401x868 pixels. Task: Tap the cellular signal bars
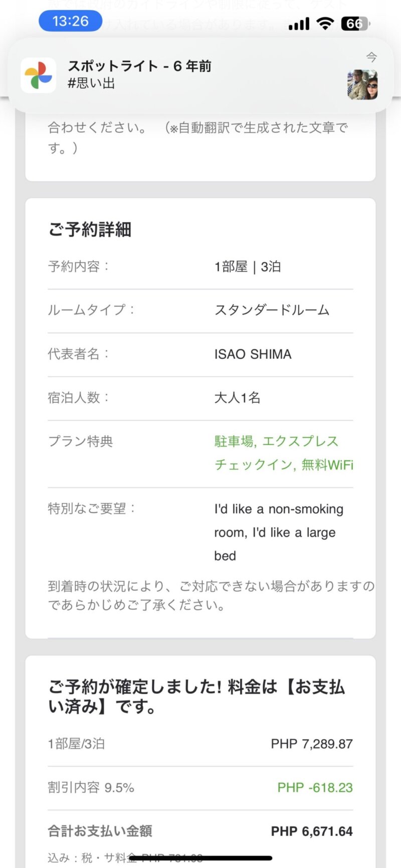coord(299,23)
